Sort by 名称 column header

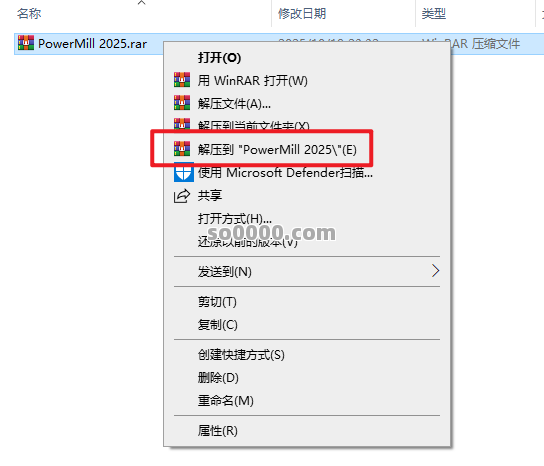click(29, 14)
